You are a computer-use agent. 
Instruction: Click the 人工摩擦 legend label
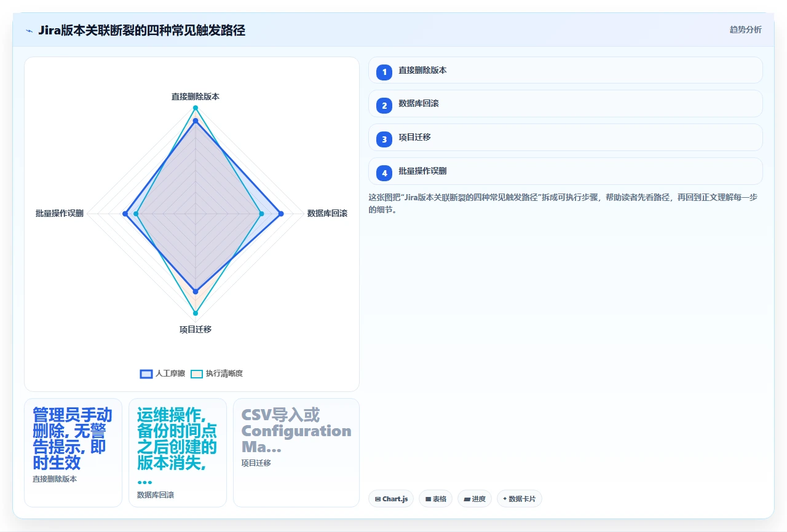[x=170, y=374]
